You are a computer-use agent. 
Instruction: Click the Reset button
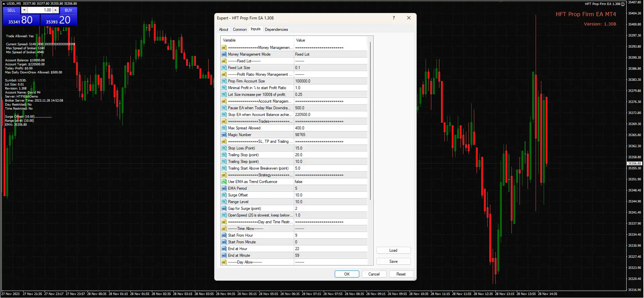pyautogui.click(x=401, y=274)
